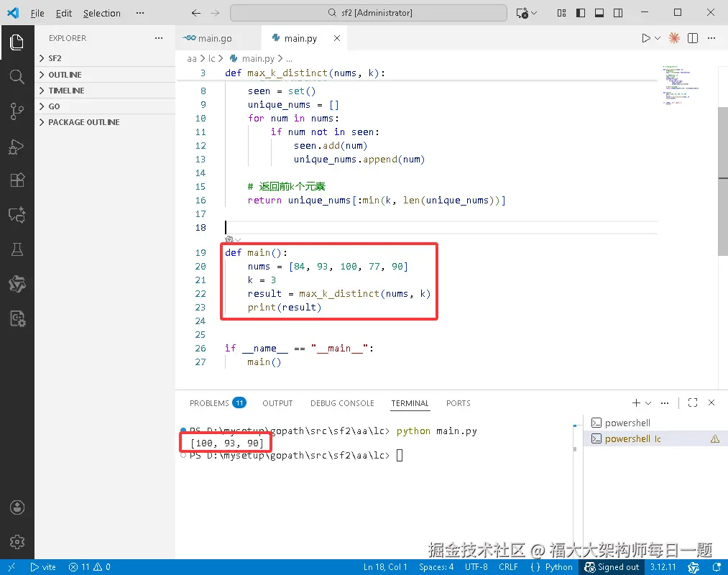Open the Testing beaker view

17,249
